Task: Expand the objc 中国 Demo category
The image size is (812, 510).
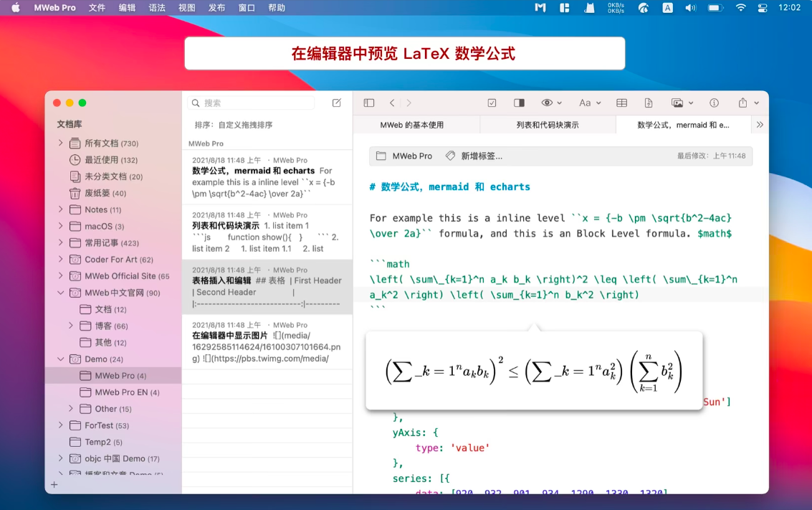Action: [x=61, y=458]
